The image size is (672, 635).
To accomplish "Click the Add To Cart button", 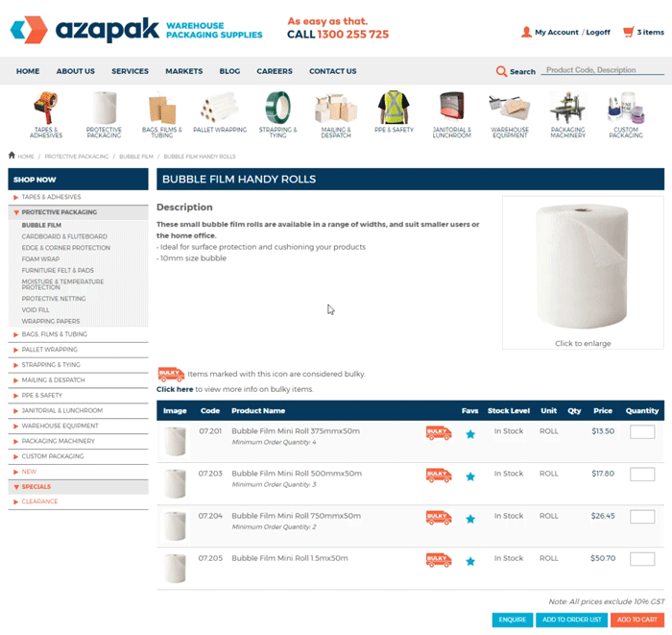I will point(636,620).
